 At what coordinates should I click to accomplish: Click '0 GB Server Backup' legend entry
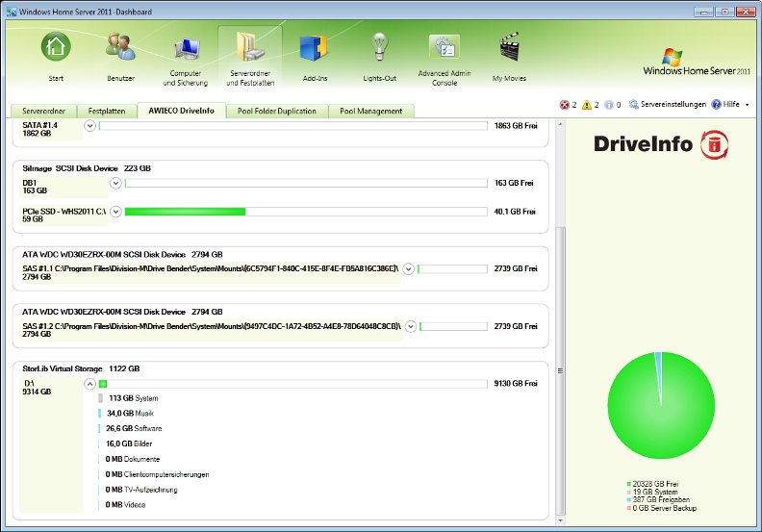661,508
